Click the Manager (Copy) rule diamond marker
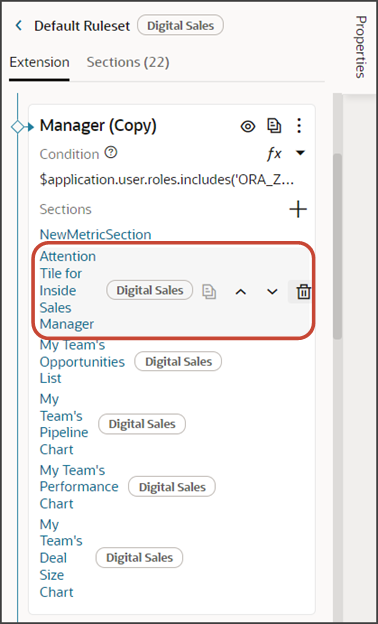This screenshot has height=624, width=378. [18, 127]
